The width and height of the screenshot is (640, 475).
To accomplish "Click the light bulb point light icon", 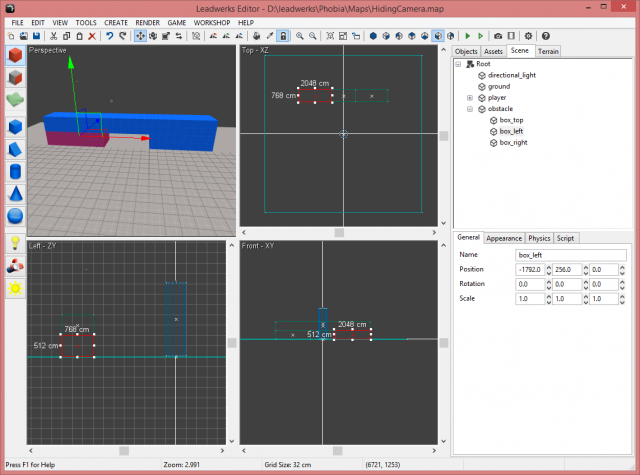I will click(x=15, y=243).
